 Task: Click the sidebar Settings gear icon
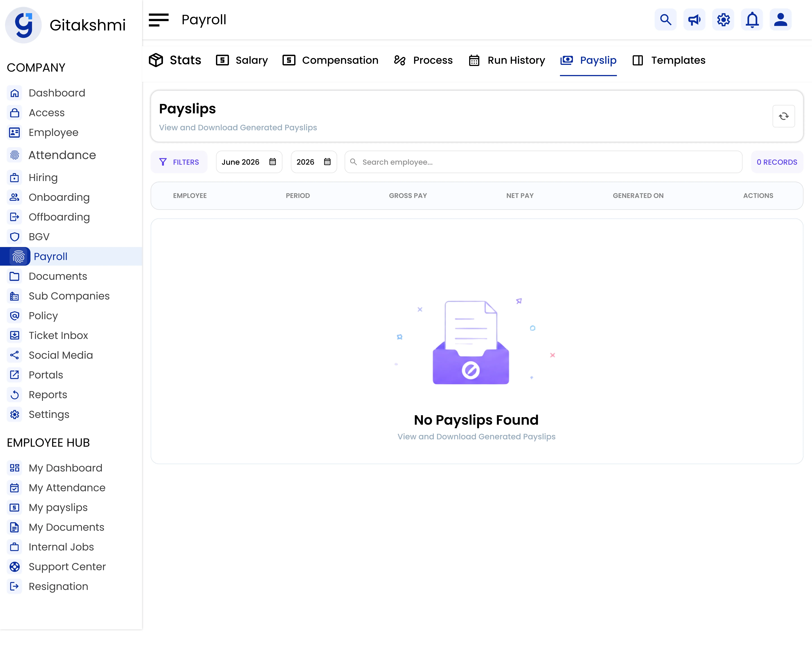(x=15, y=415)
